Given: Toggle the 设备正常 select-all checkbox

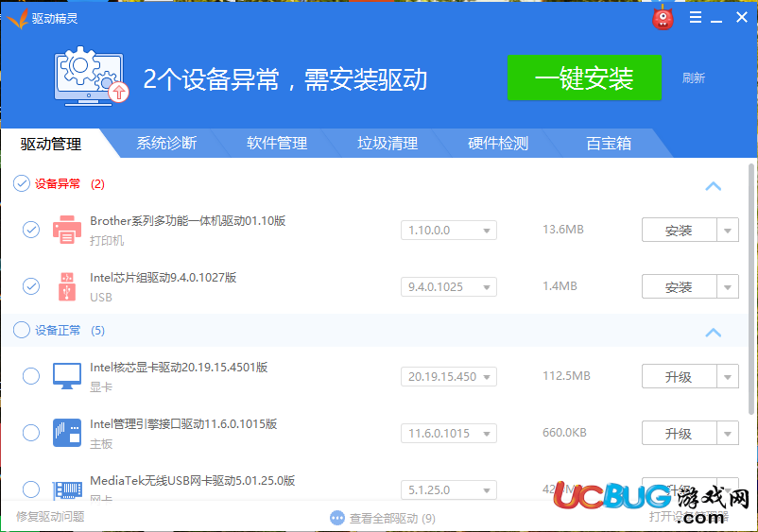Looking at the screenshot, I should [x=22, y=330].
